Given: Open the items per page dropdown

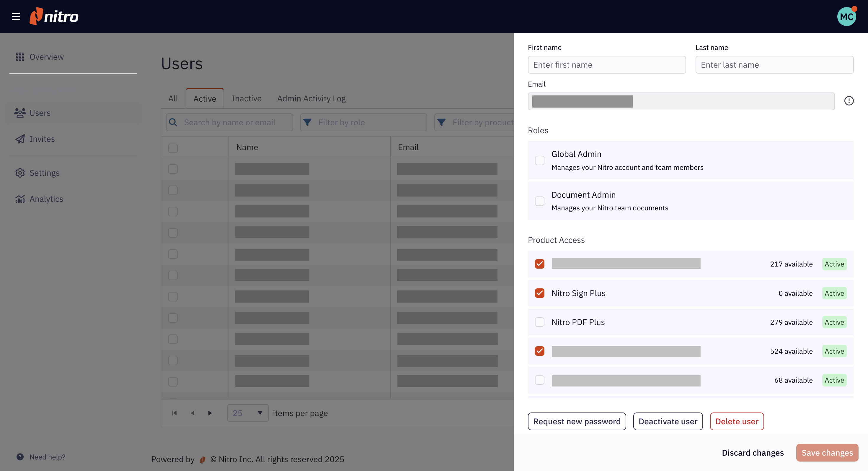Looking at the screenshot, I should 248,413.
